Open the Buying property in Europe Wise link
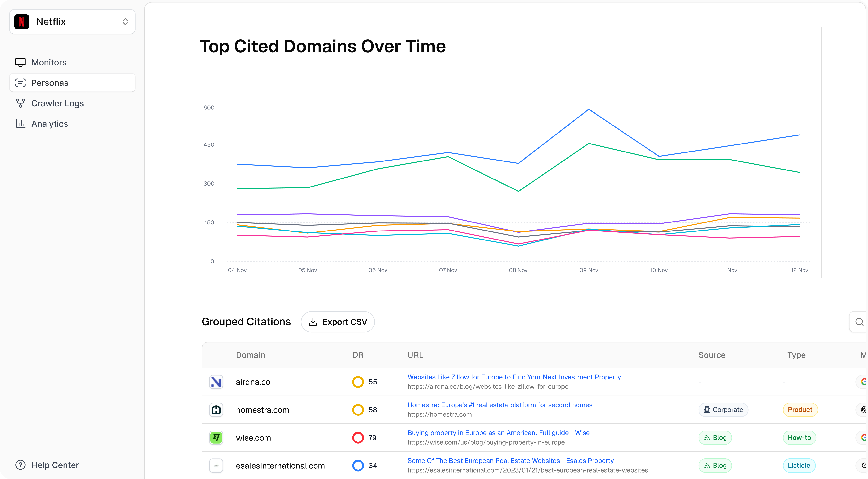This screenshot has width=868, height=479. pos(498,433)
